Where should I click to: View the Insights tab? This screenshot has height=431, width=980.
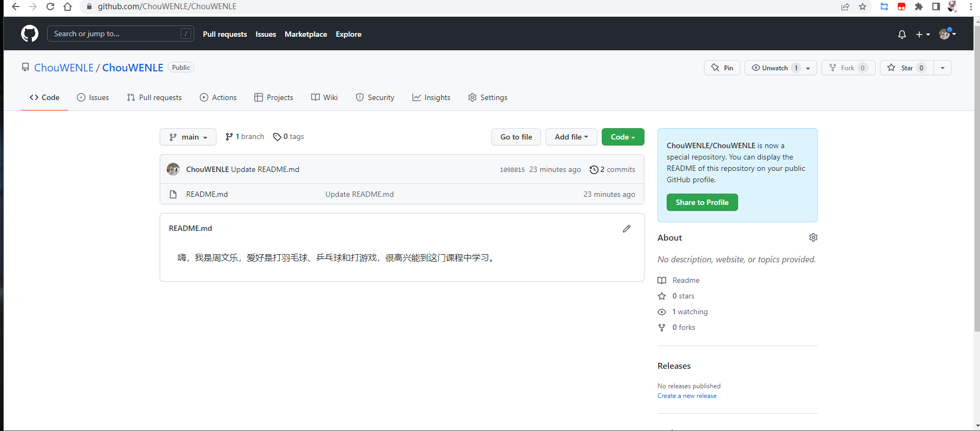click(431, 97)
